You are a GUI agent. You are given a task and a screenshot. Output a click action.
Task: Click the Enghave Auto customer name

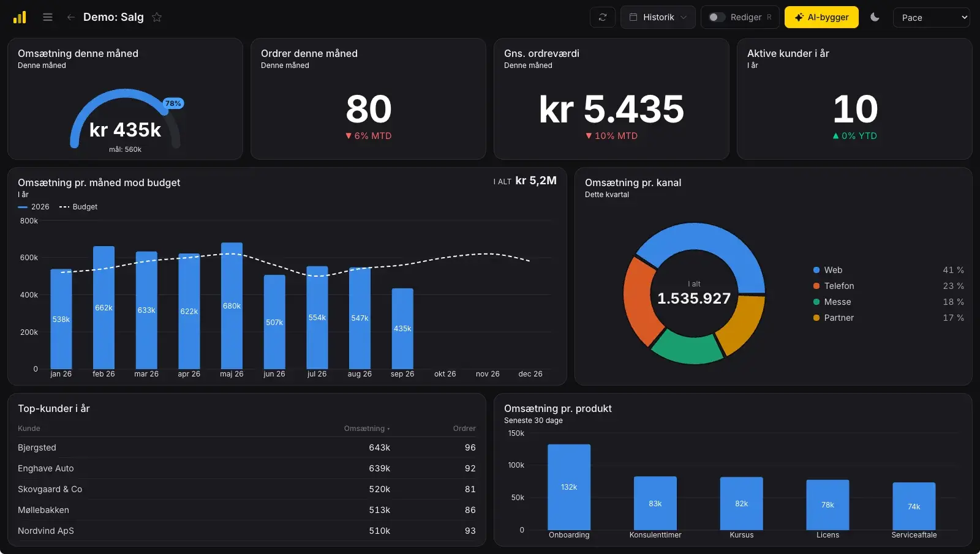46,468
